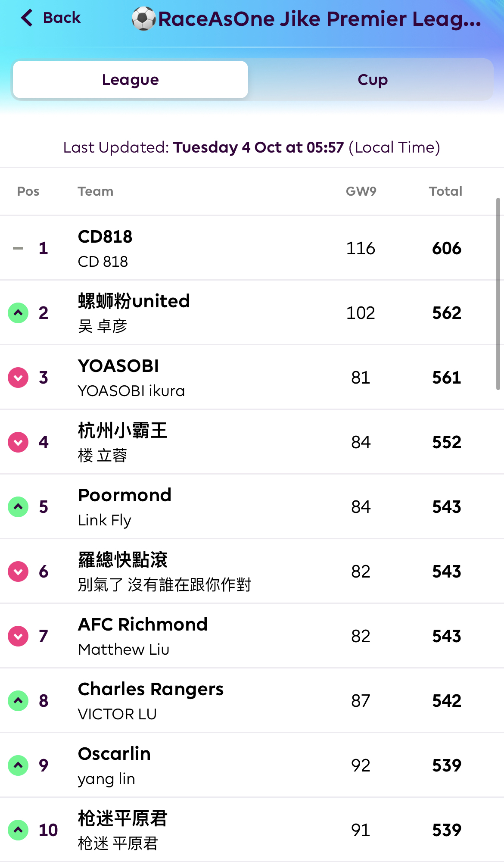Click the green up arrow beside 螺蛳粉united
504x862 pixels.
click(x=18, y=313)
